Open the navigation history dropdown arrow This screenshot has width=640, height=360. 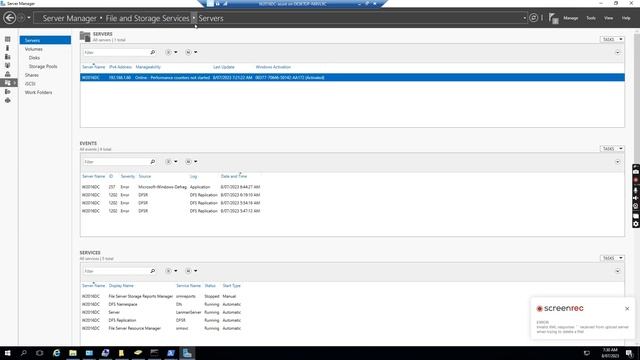click(x=29, y=18)
